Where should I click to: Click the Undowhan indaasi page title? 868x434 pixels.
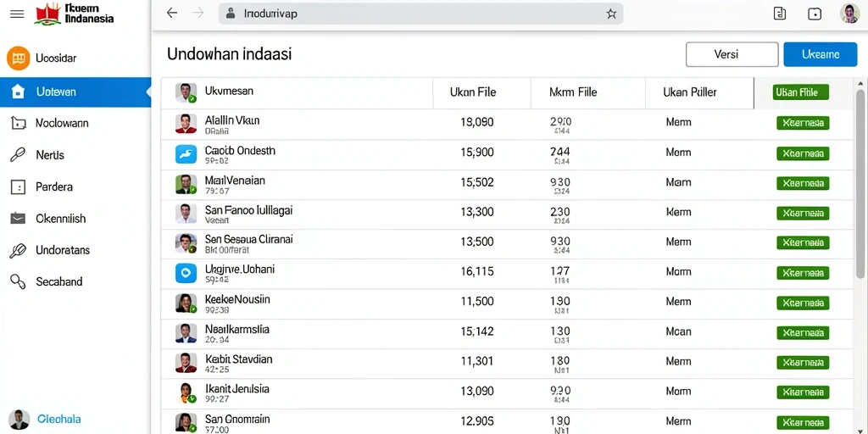point(229,54)
